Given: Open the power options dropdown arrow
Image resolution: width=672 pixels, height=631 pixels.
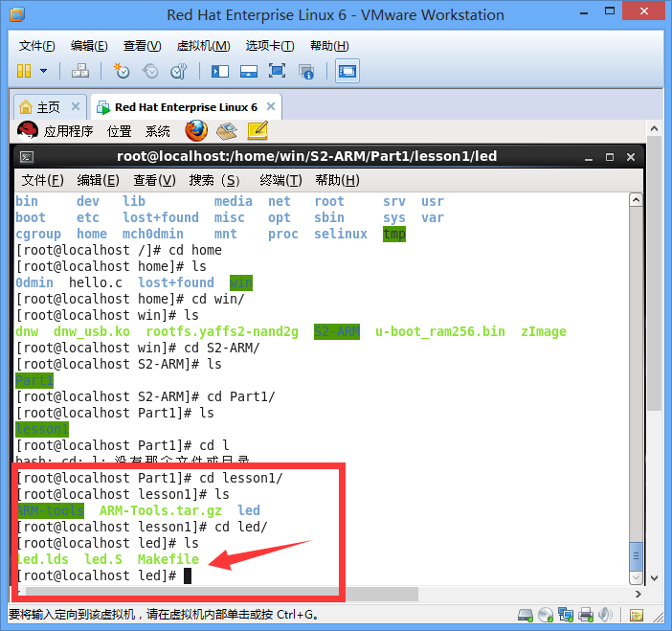Looking at the screenshot, I should click(x=43, y=71).
